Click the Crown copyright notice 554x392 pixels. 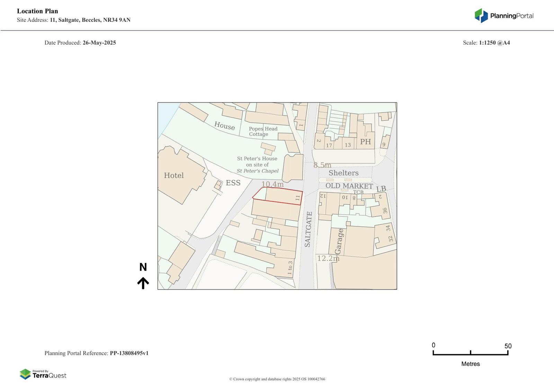click(277, 379)
